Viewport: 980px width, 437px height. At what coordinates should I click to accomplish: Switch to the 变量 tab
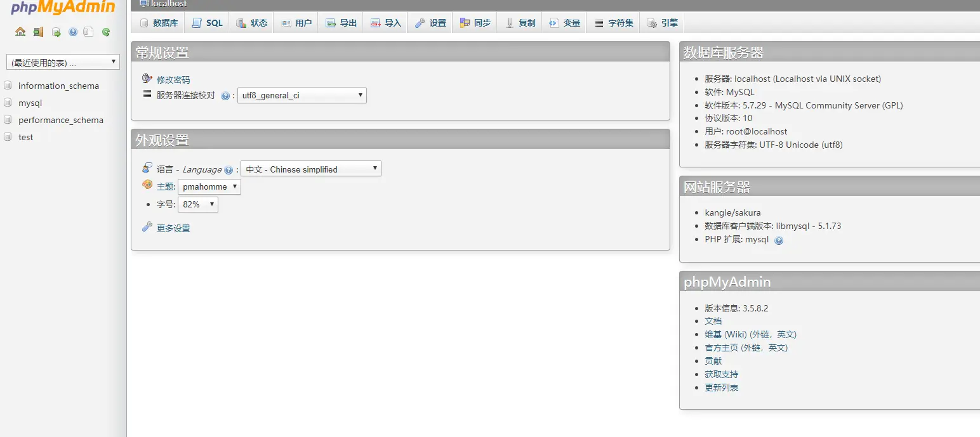tap(564, 23)
